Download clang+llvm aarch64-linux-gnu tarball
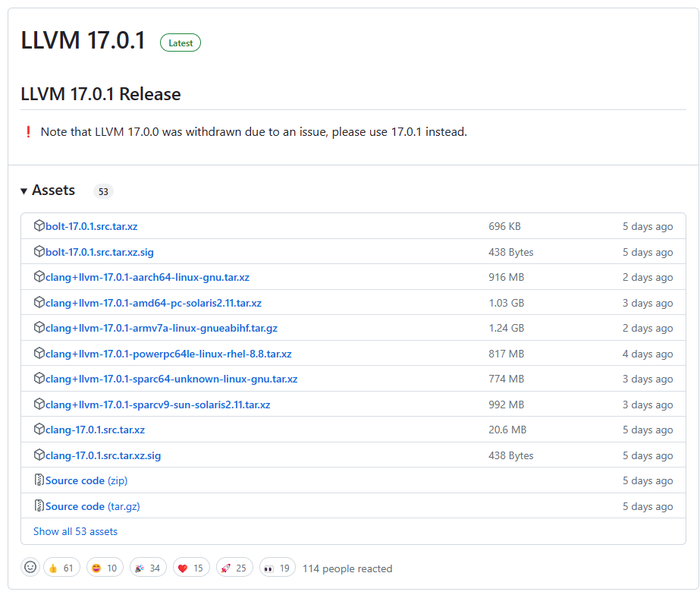 click(x=147, y=278)
